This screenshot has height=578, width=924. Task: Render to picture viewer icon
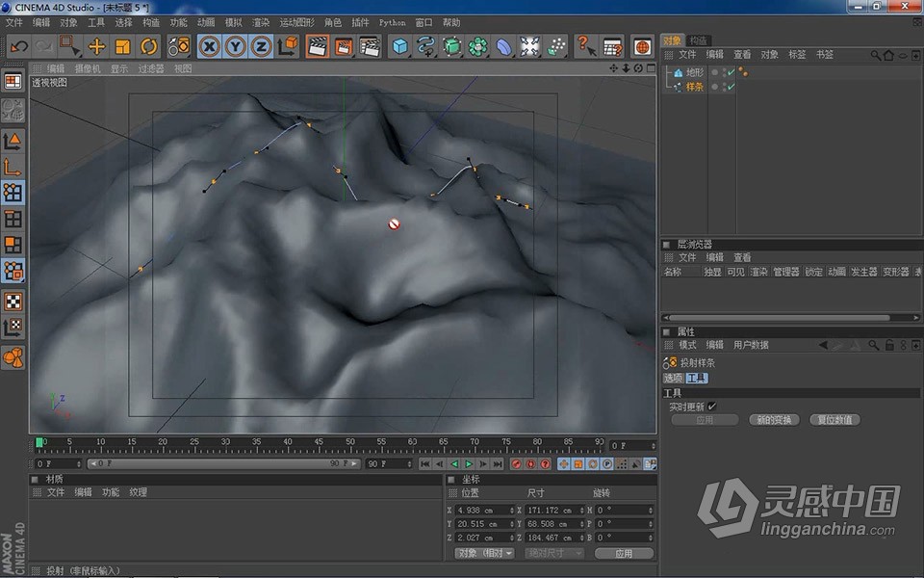click(x=344, y=46)
